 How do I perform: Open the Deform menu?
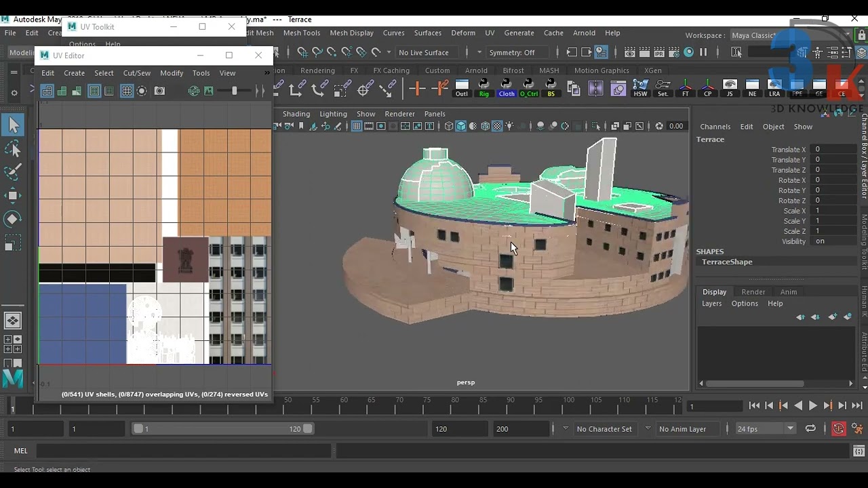(463, 33)
